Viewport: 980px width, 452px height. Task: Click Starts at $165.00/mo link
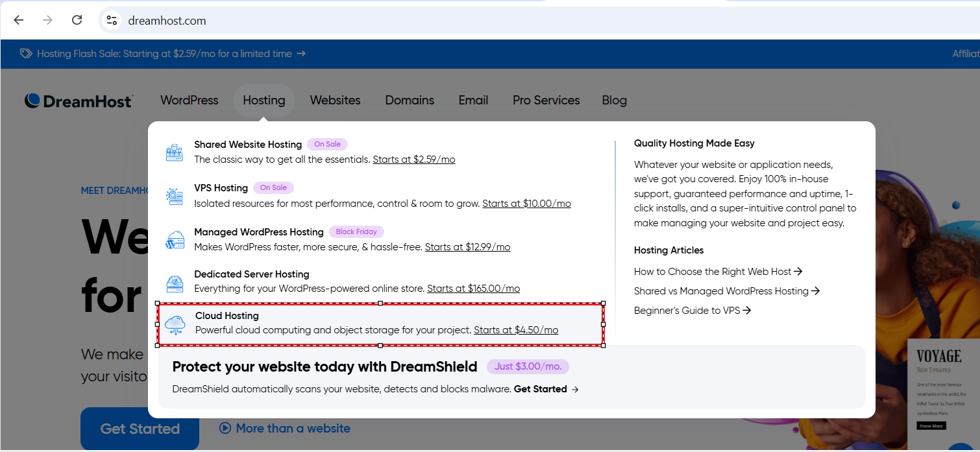(474, 289)
